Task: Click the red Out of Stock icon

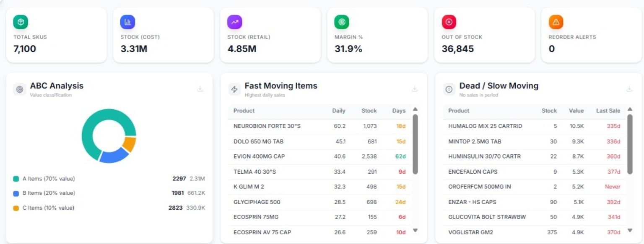Action: (x=449, y=22)
